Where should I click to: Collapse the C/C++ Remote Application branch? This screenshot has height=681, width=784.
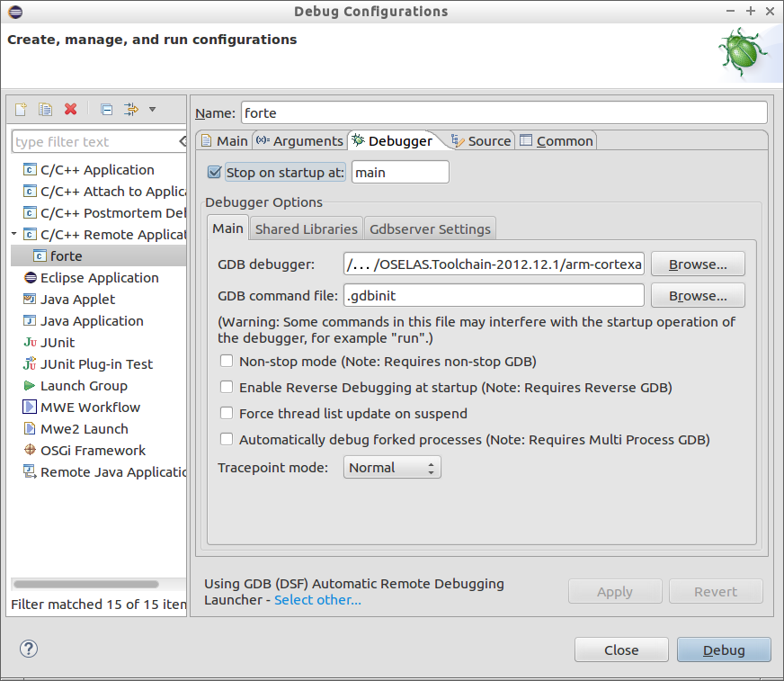tap(13, 234)
